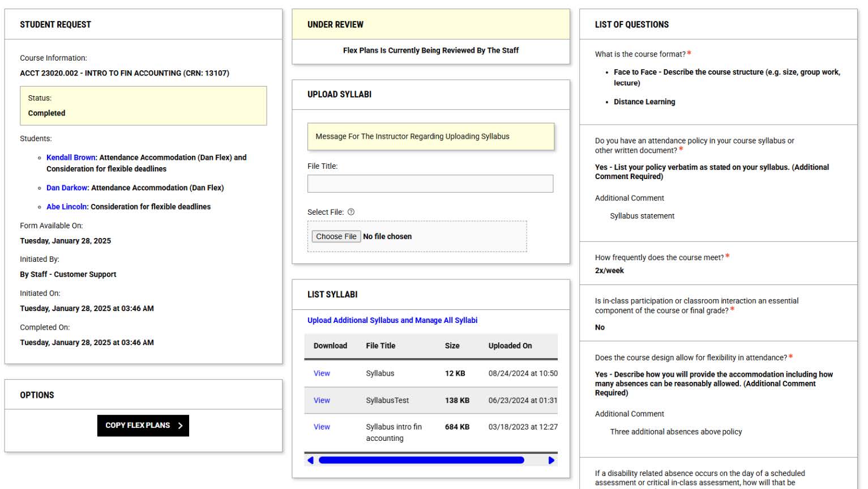This screenshot has width=868, height=489.
Task: View the 12 KB Syllabus file
Action: point(322,373)
